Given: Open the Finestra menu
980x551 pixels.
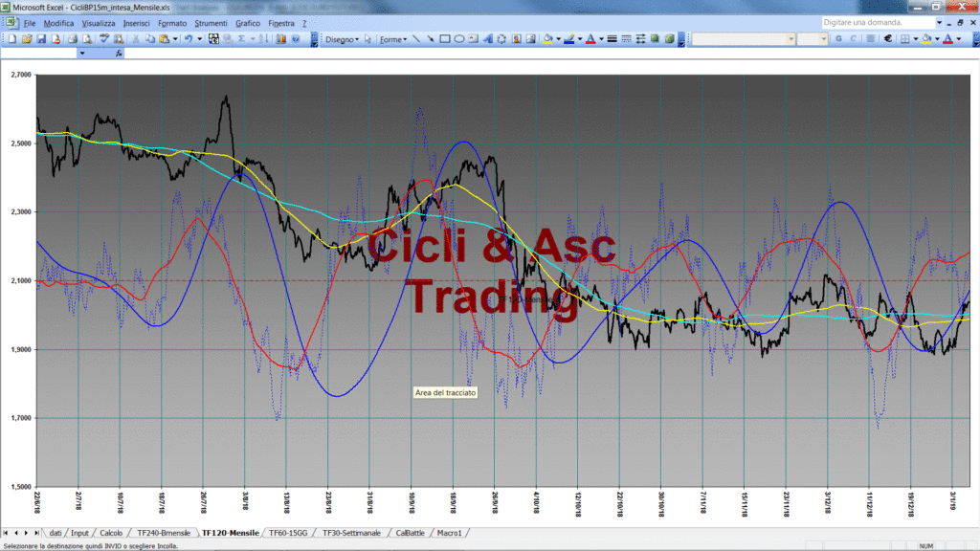Looking at the screenshot, I should tap(280, 23).
